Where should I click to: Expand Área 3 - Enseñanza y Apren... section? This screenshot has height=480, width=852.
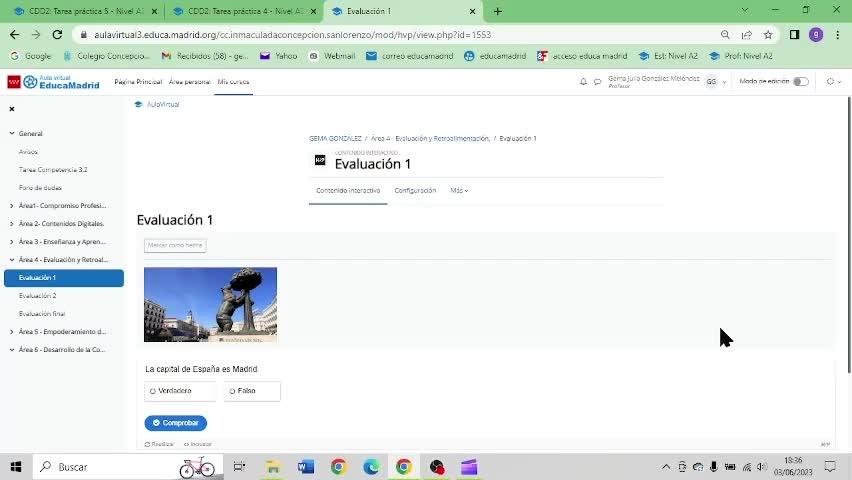point(12,242)
